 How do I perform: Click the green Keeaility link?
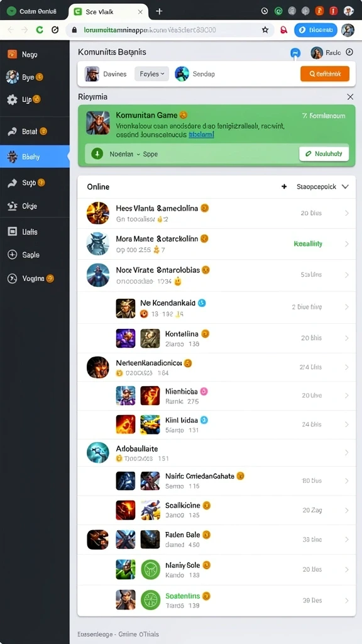(x=308, y=243)
